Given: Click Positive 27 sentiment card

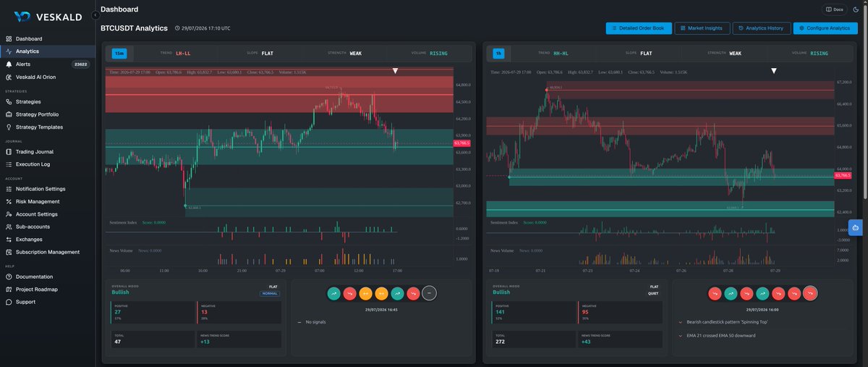Looking at the screenshot, I should pyautogui.click(x=151, y=313).
